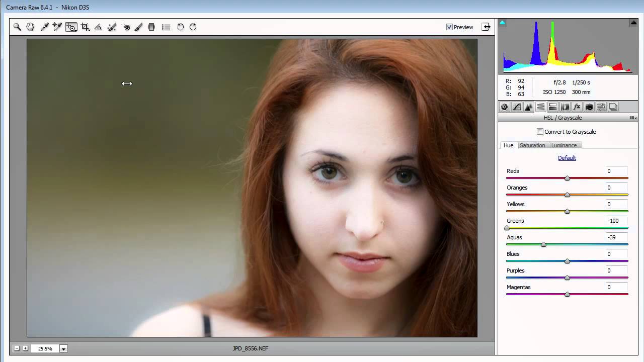The image size is (644, 362).
Task: Open the Detail panel
Action: coord(528,107)
